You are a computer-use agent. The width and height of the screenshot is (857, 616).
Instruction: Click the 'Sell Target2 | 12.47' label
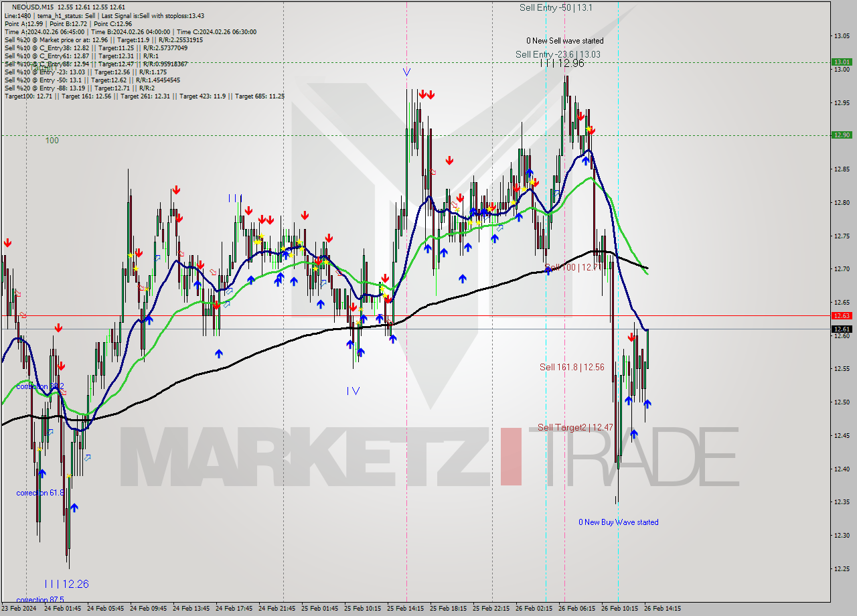pyautogui.click(x=575, y=427)
